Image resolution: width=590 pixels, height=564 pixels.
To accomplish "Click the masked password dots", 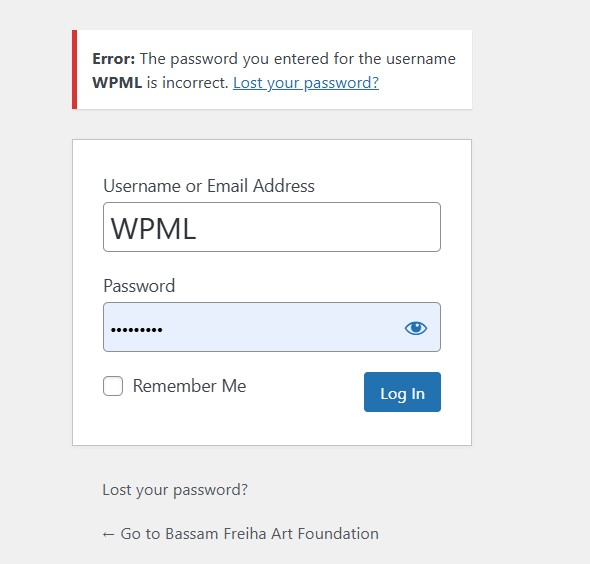I will pos(137,330).
